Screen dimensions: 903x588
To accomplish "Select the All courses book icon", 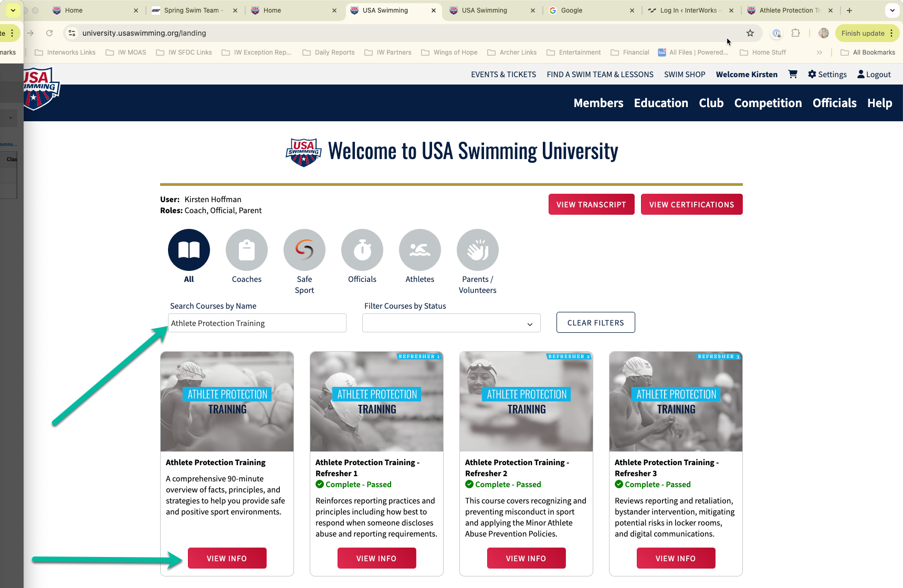I will 189,250.
